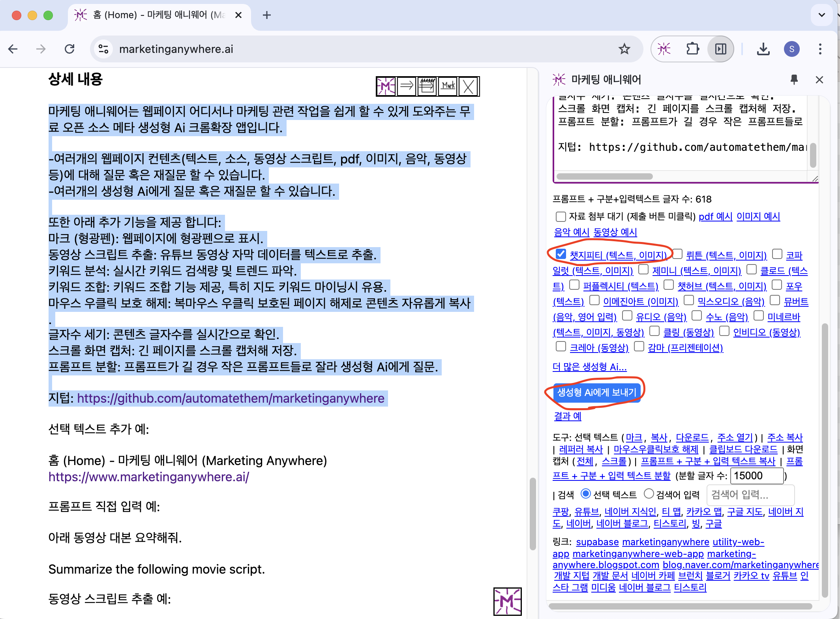
Task: Open the 동영상 예시 link
Action: click(615, 232)
